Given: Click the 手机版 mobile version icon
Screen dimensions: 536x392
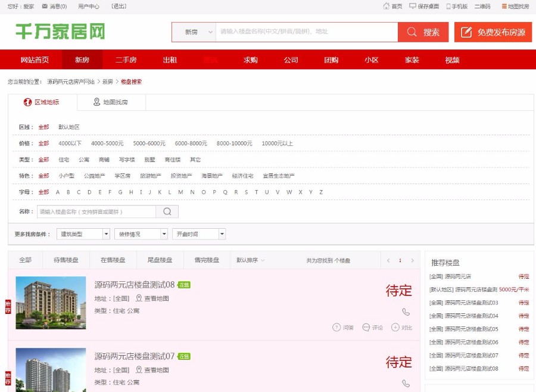Looking at the screenshot, I should 448,7.
